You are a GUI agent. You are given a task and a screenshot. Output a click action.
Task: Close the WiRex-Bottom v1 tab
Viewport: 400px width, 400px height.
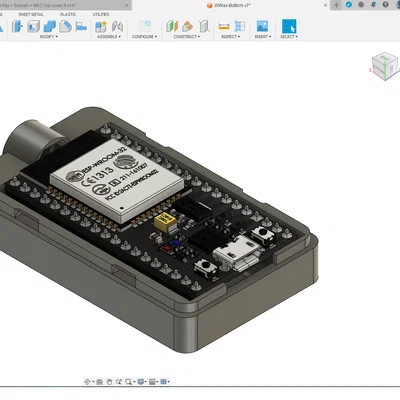click(x=325, y=5)
